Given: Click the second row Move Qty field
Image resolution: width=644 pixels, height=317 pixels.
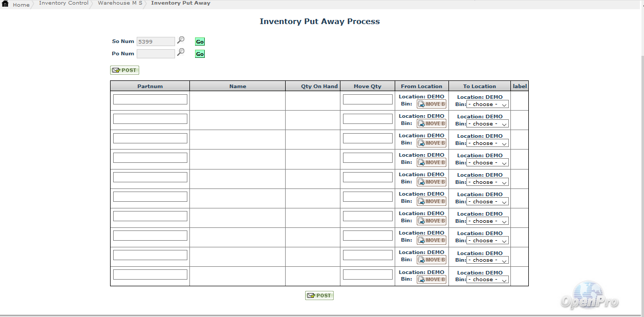Looking at the screenshot, I should click(x=368, y=119).
